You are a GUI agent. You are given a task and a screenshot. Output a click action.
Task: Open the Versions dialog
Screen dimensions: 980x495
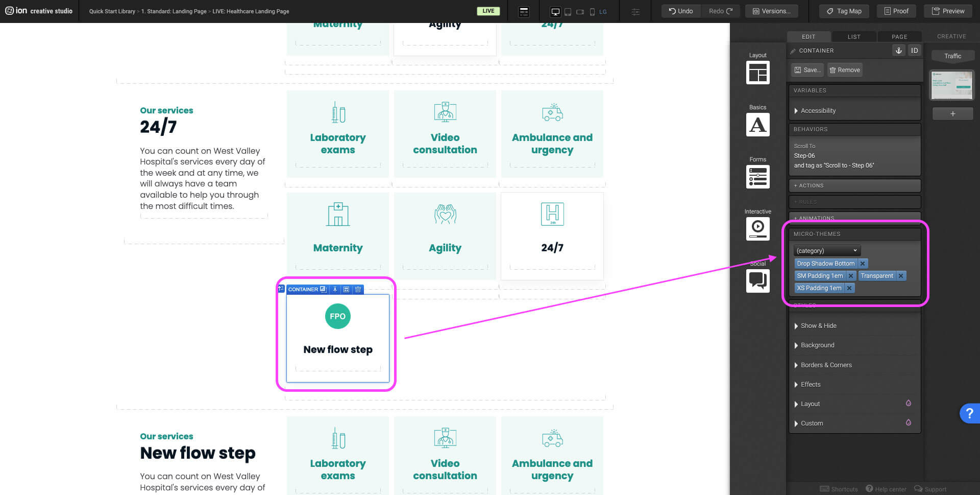[771, 11]
